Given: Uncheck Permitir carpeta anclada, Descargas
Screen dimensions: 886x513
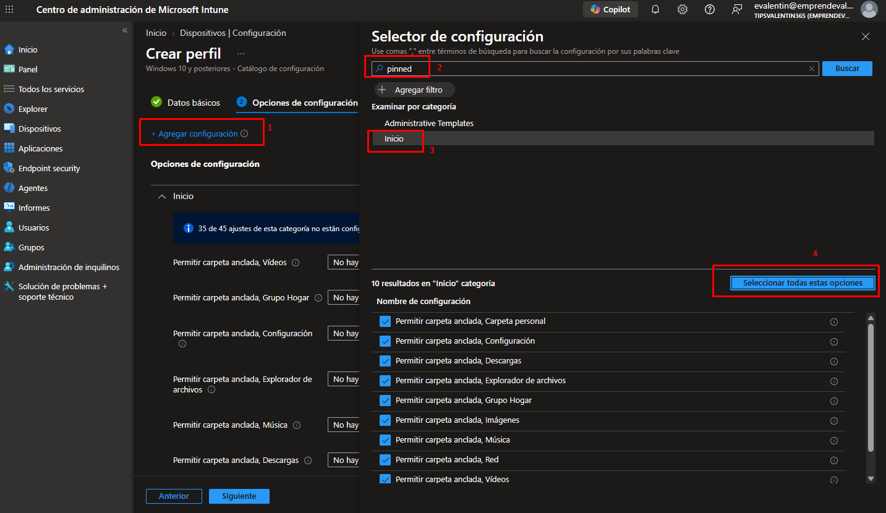Looking at the screenshot, I should (385, 361).
